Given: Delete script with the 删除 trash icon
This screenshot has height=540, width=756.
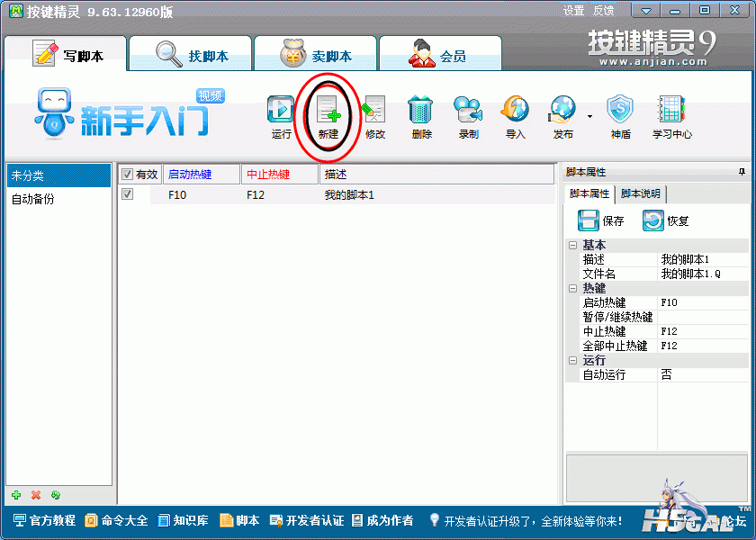Looking at the screenshot, I should coord(421,117).
